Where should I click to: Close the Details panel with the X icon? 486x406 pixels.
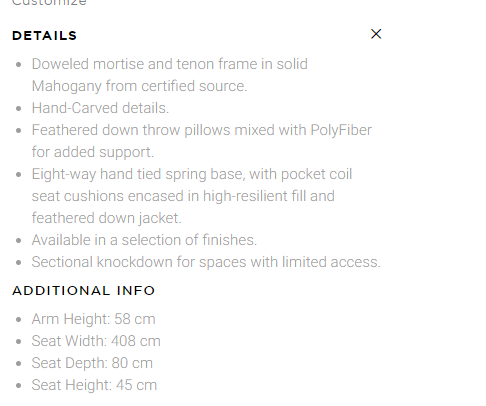click(376, 34)
